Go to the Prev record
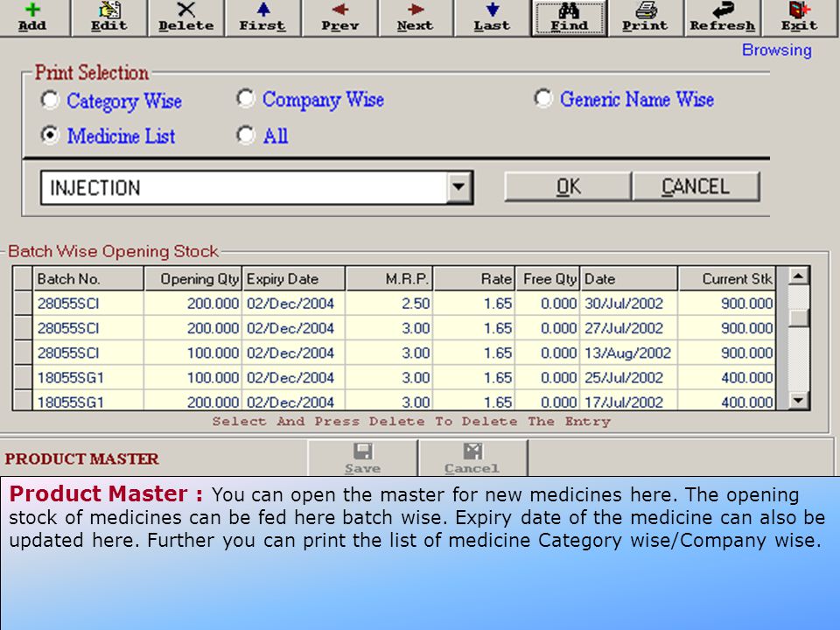The height and width of the screenshot is (630, 840). pyautogui.click(x=339, y=17)
